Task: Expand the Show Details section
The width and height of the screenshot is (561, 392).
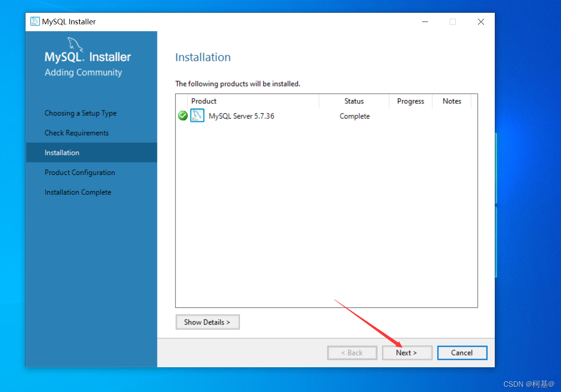Action: tap(207, 322)
